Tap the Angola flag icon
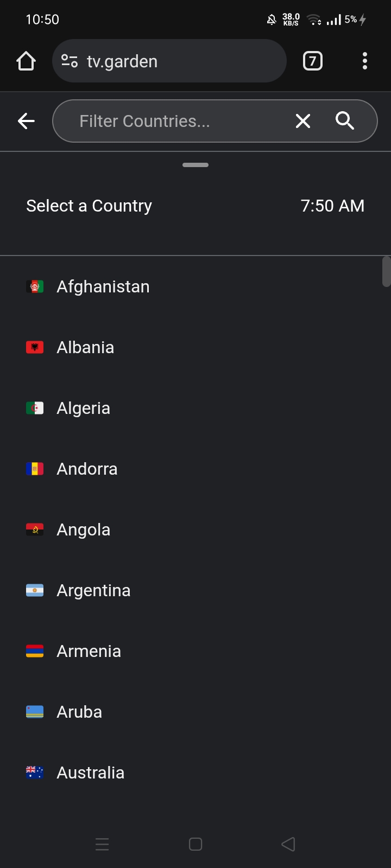 click(35, 529)
